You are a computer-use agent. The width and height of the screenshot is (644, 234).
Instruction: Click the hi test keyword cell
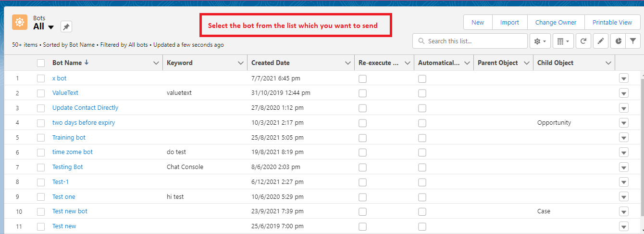coord(175,197)
